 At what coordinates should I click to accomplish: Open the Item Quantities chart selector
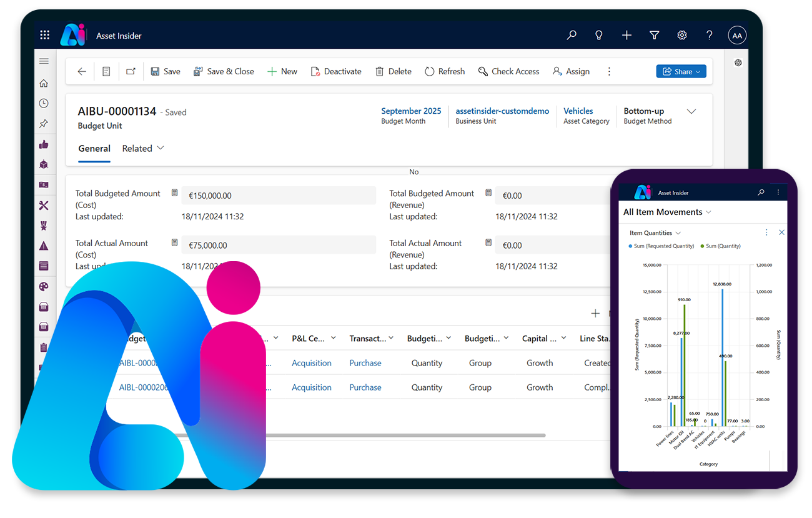coord(655,232)
